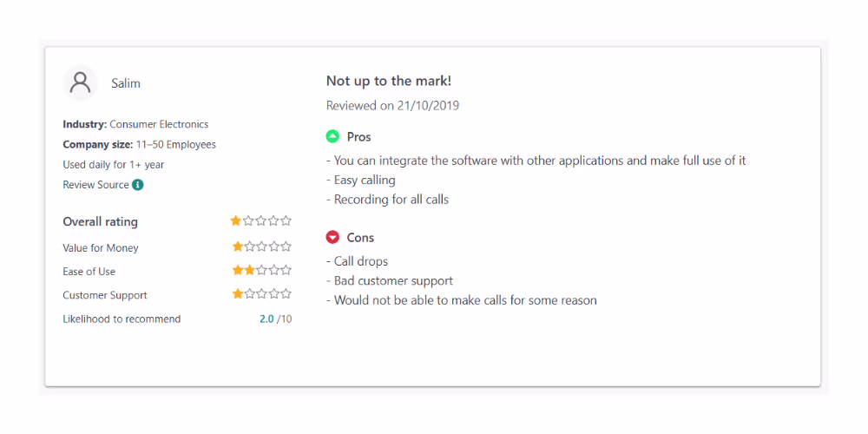Click the Value for Money stars

(x=261, y=247)
